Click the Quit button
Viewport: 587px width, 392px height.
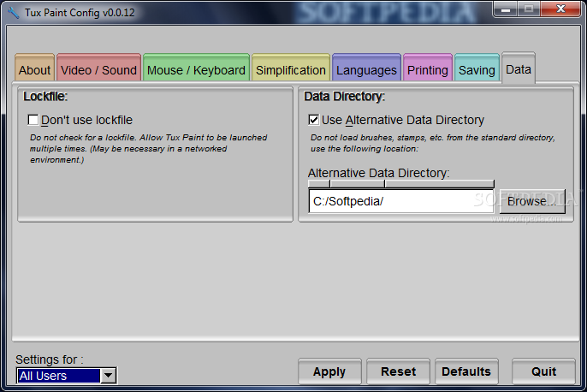coord(543,371)
